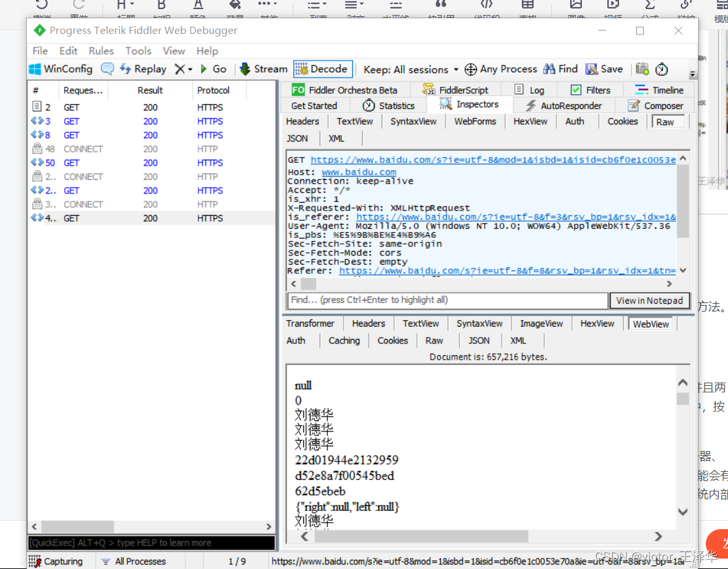Click the comment speech-bubble icon

(107, 69)
